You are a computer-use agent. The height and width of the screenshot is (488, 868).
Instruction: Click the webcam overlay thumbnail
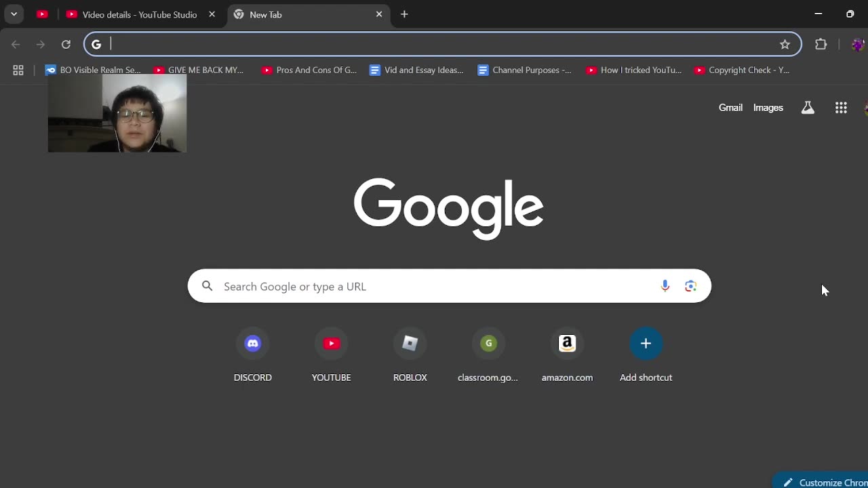click(117, 113)
